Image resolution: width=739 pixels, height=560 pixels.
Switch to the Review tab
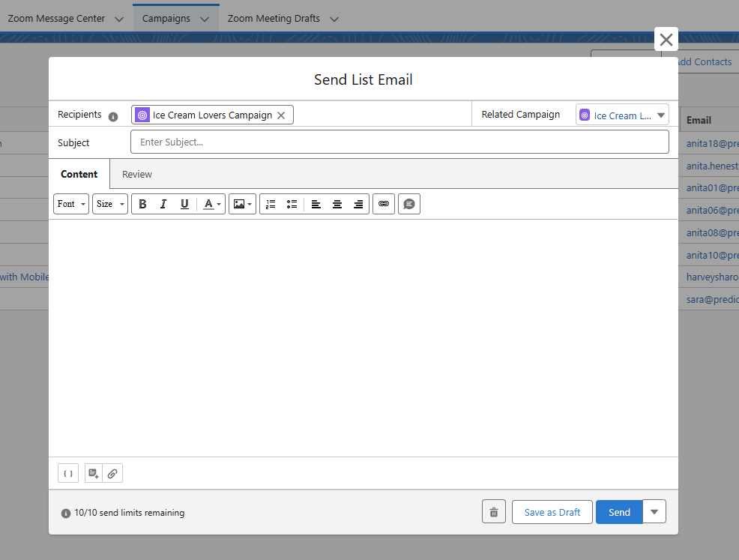pos(137,174)
